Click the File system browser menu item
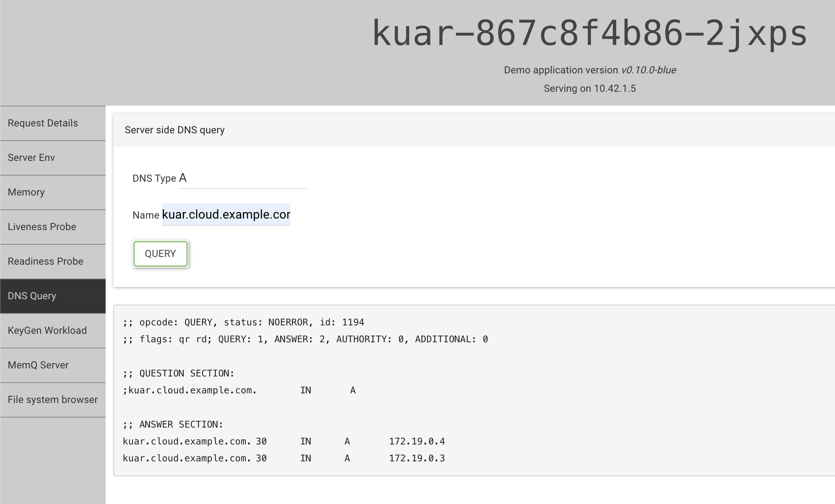Screen dimensions: 835x504 pos(53,400)
